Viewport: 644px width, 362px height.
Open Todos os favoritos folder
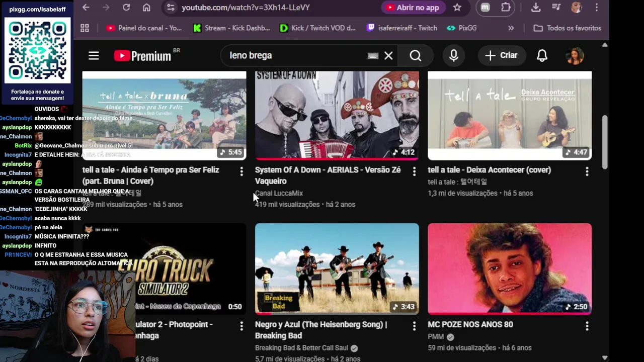tap(567, 28)
